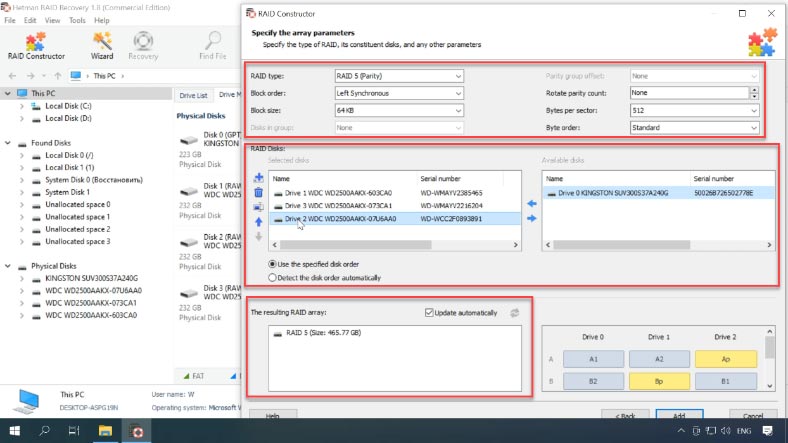
Task: Select Drive 0 KINGSTON in Available disks
Action: (x=658, y=193)
